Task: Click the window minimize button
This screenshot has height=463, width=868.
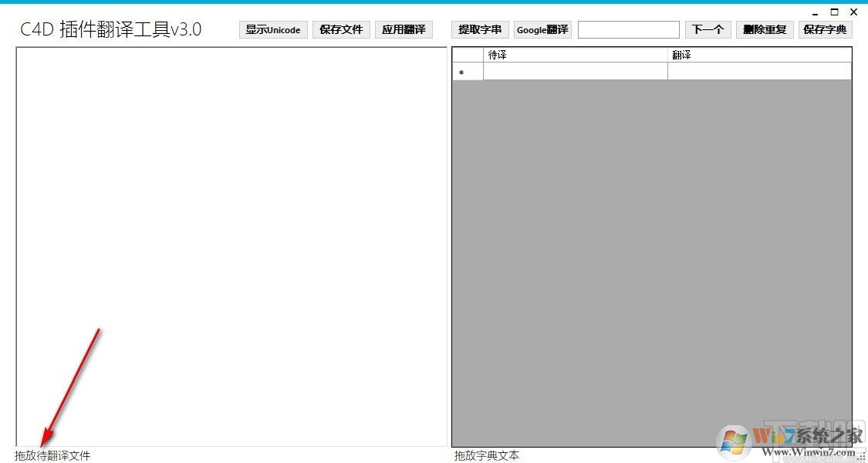Action: click(815, 12)
